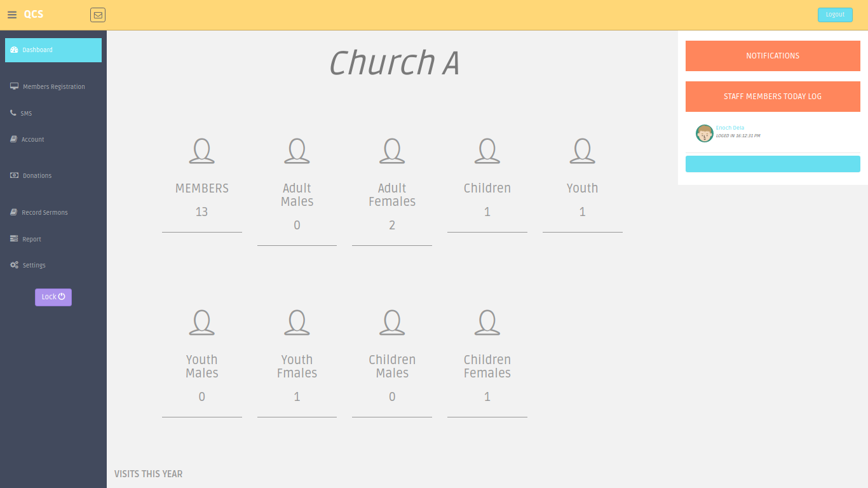Toggle the hamburger menu icon
The image size is (868, 488).
point(12,15)
